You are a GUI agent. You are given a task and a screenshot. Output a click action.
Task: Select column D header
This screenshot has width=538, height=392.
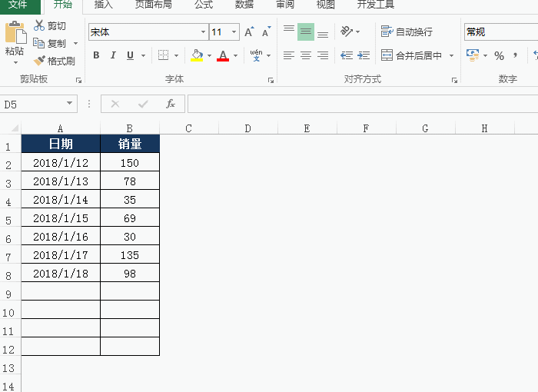point(247,128)
